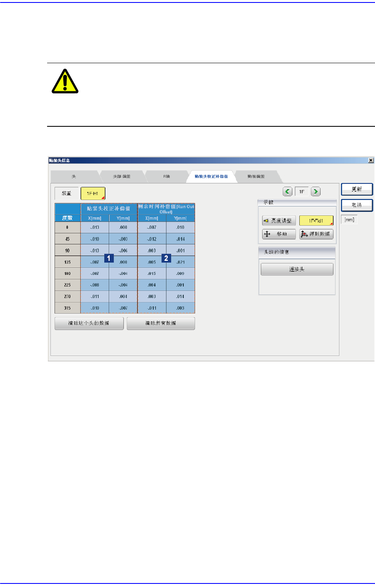Click 180-degree Run Out Y cell .009
The width and height of the screenshot is (375, 588).
[181, 273]
